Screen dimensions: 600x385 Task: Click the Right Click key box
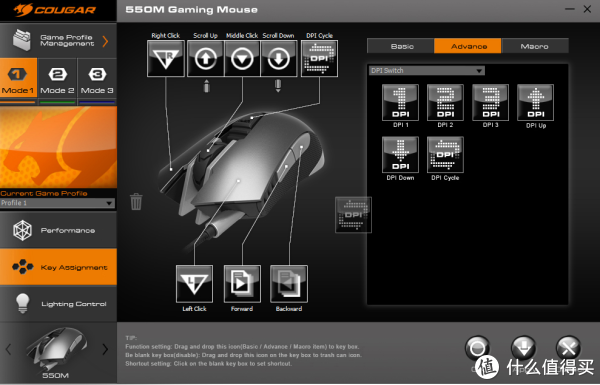point(166,59)
